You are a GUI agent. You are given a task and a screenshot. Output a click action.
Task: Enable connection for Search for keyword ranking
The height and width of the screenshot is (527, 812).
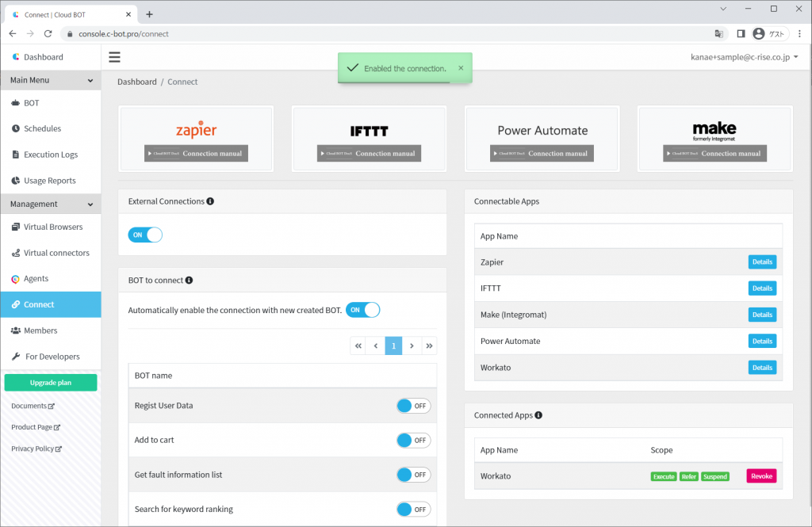(413, 510)
